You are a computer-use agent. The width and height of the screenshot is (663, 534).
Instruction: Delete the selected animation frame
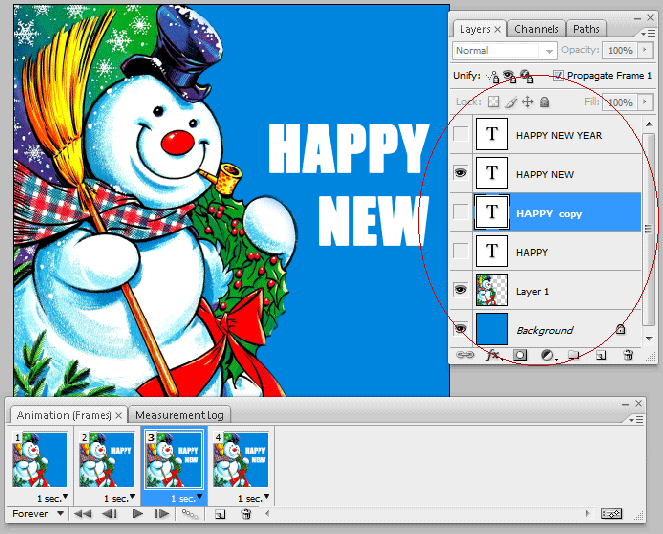tap(246, 514)
